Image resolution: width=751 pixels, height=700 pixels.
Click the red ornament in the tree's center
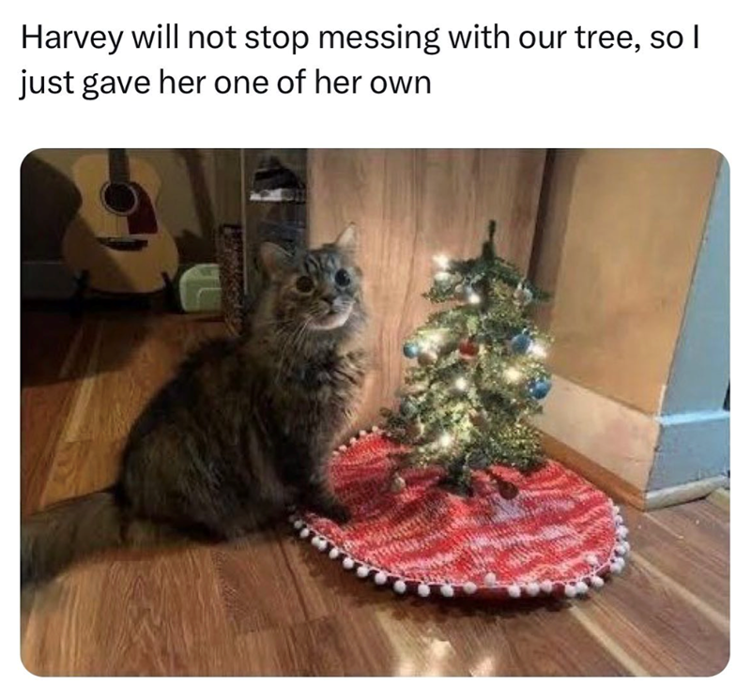(467, 348)
